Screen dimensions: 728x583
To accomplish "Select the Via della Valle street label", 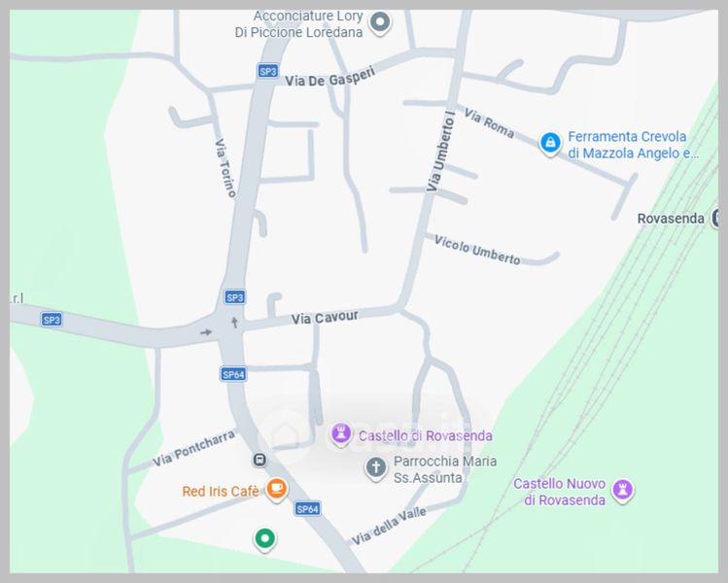I will pyautogui.click(x=389, y=527).
